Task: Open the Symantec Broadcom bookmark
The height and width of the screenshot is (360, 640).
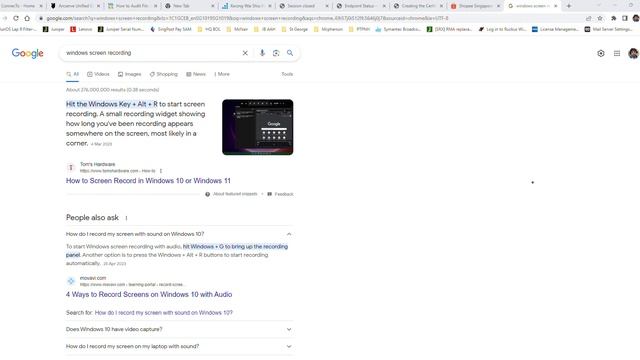Action: pyautogui.click(x=398, y=29)
